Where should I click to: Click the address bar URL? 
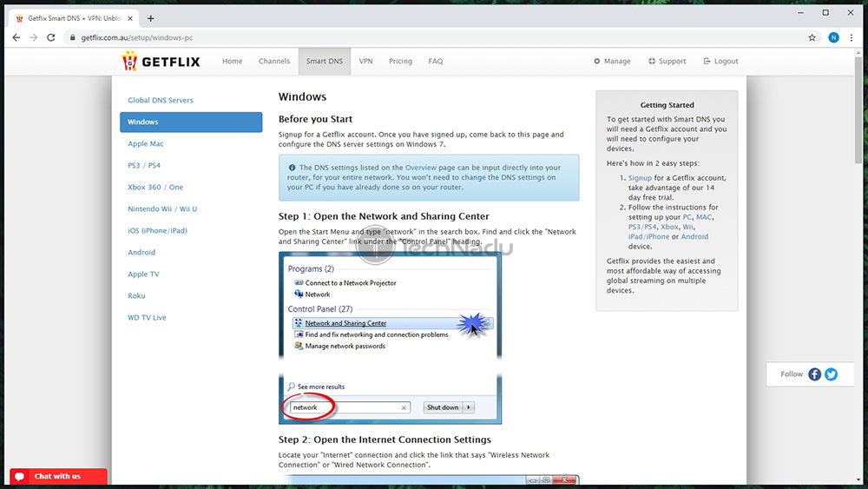(137, 37)
